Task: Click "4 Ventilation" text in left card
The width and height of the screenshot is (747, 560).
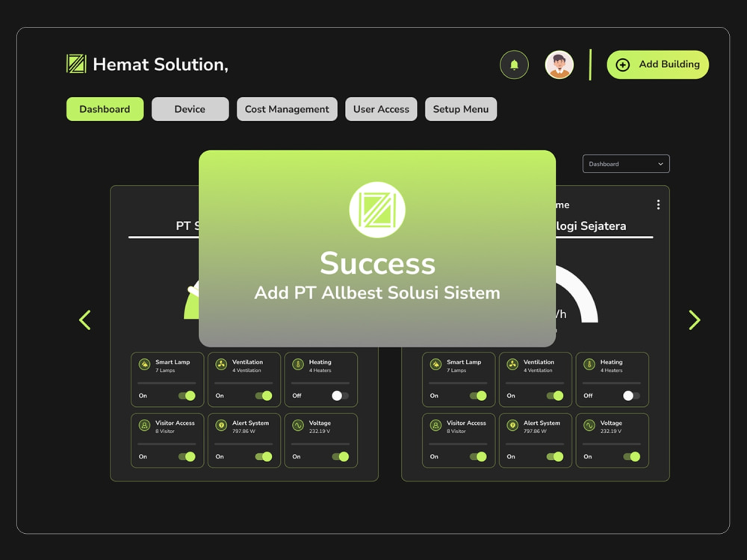Action: click(247, 370)
